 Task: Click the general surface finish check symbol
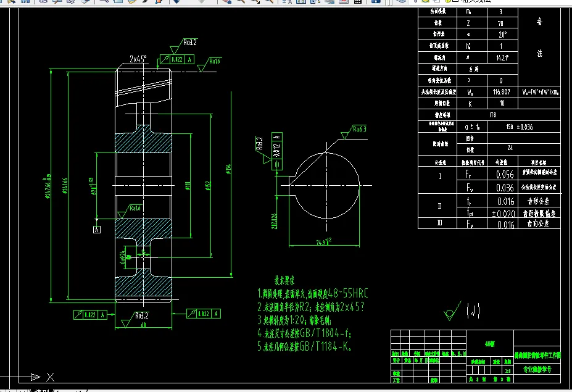[x=452, y=311]
